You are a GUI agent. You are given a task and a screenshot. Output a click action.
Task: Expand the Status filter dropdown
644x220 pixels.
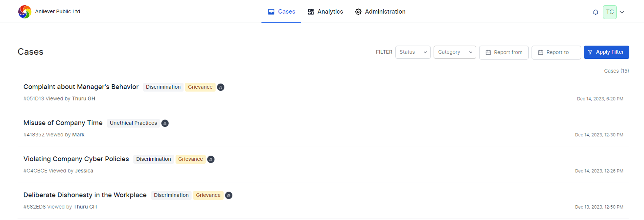pos(413,52)
